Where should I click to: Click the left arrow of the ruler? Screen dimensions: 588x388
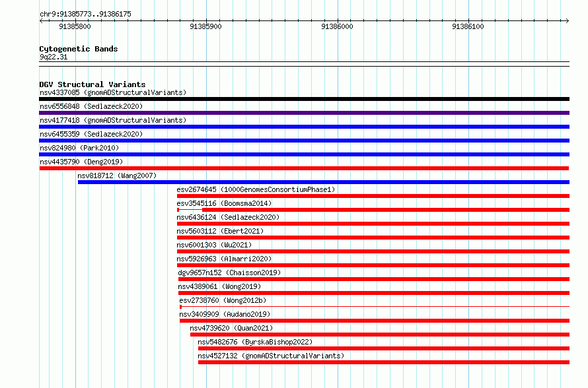coord(41,21)
